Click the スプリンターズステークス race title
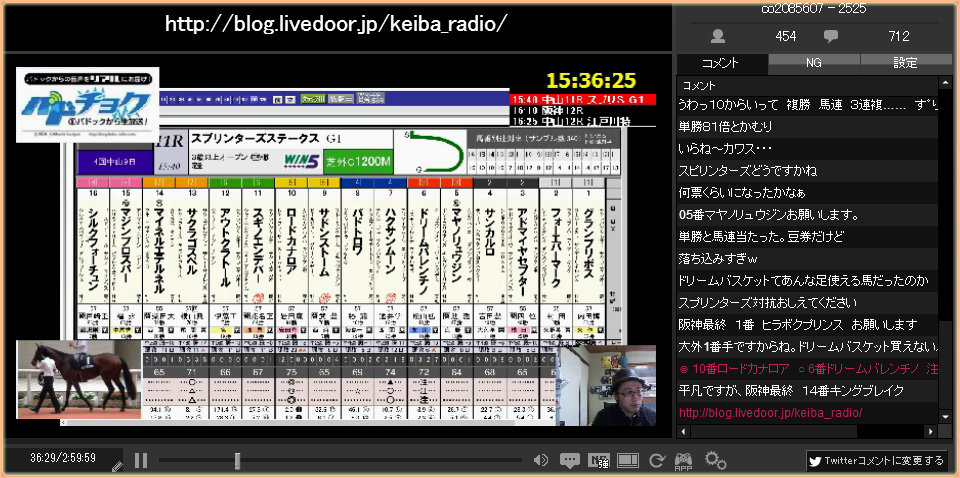 tap(255, 138)
